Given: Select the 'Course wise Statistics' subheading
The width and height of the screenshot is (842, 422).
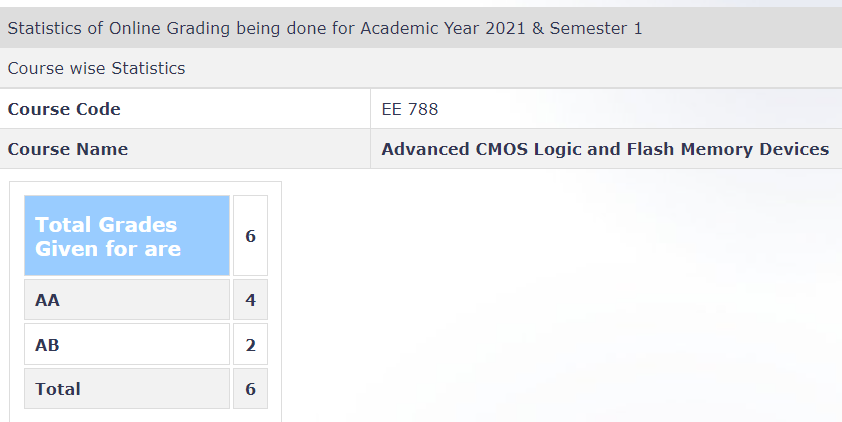Looking at the screenshot, I should click(x=96, y=68).
